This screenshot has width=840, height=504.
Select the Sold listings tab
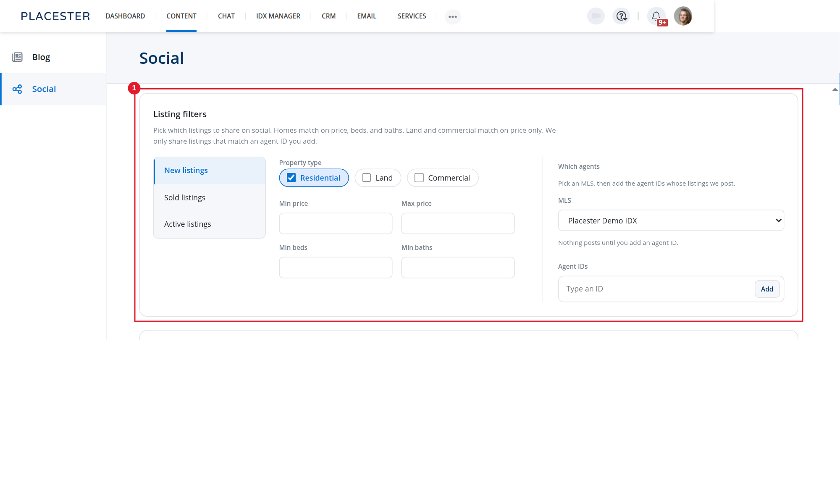coord(210,198)
